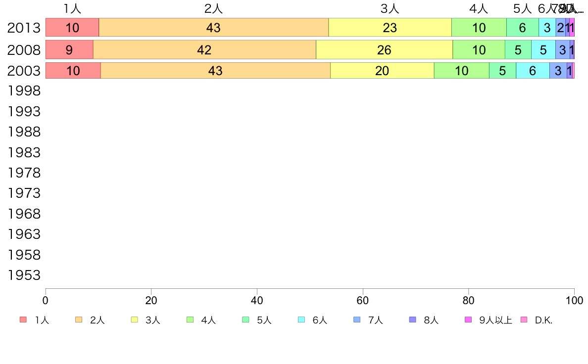Image resolution: width=588 pixels, height=364 pixels.
Task: Click the pink D.K. legend swatch
Action: click(x=524, y=320)
